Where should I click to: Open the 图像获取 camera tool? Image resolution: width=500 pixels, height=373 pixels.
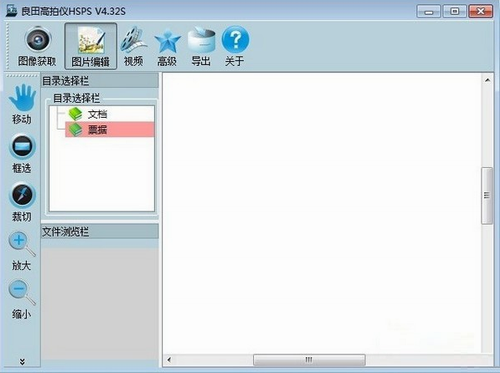pos(37,46)
